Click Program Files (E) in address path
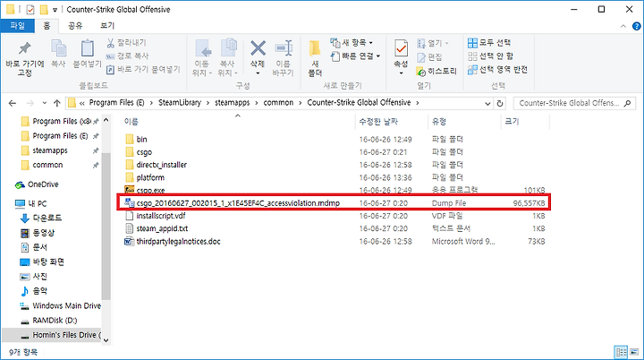Screen dimensions: 644x360 (x=116, y=103)
